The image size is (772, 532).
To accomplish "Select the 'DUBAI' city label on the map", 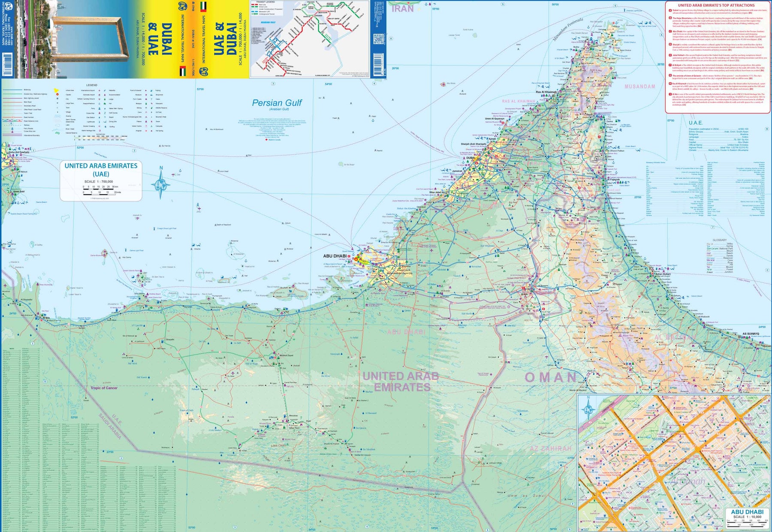I will coord(470,158).
